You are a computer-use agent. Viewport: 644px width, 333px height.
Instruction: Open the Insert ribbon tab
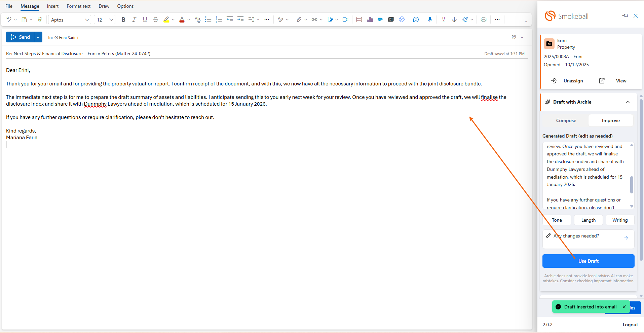(x=52, y=6)
